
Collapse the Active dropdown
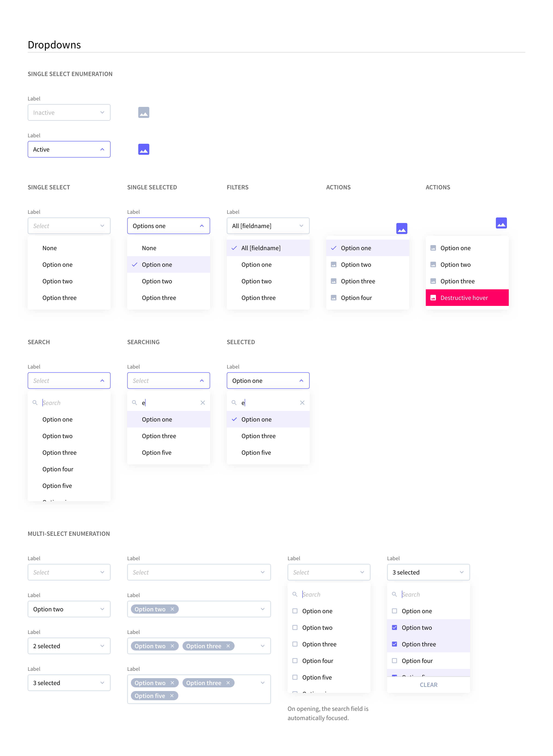(x=69, y=149)
